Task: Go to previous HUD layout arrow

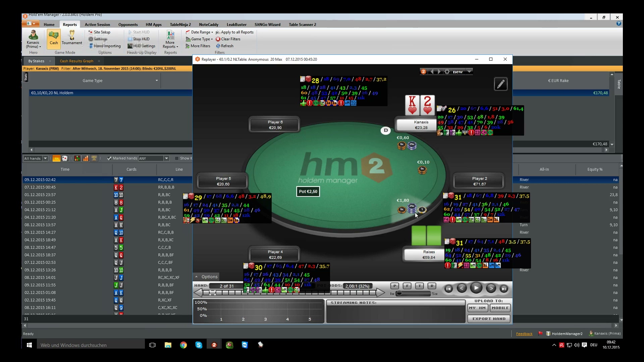Action: (x=432, y=71)
